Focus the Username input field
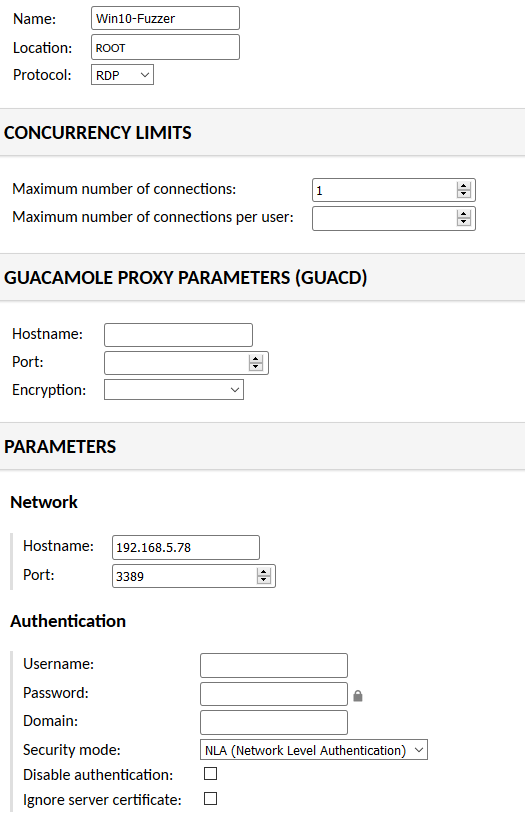525x814 pixels. point(274,665)
